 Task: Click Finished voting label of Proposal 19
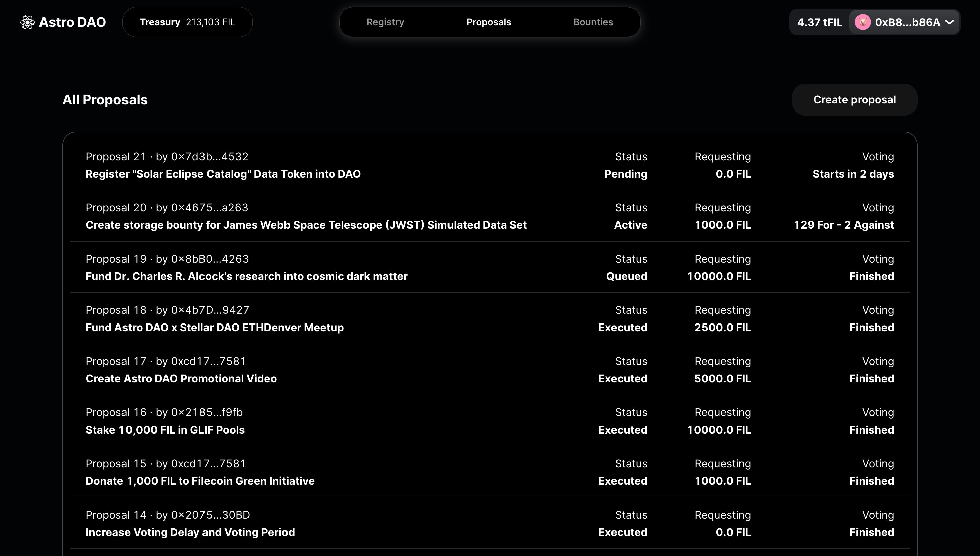[872, 276]
